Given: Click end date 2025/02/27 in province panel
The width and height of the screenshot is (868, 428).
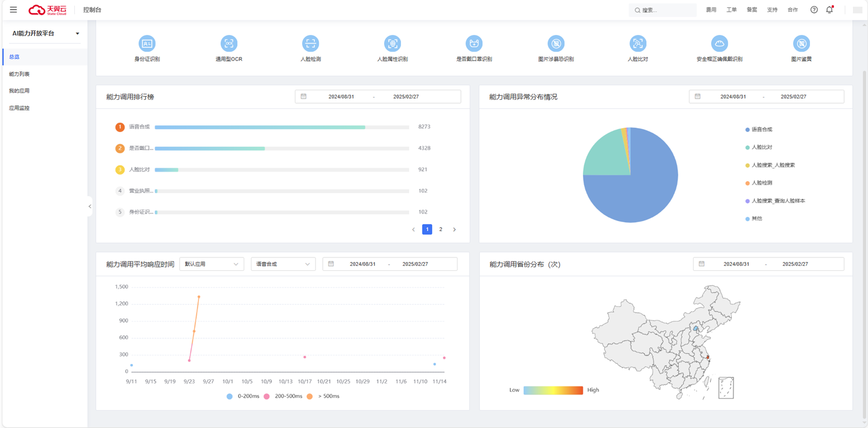Looking at the screenshot, I should pos(794,264).
